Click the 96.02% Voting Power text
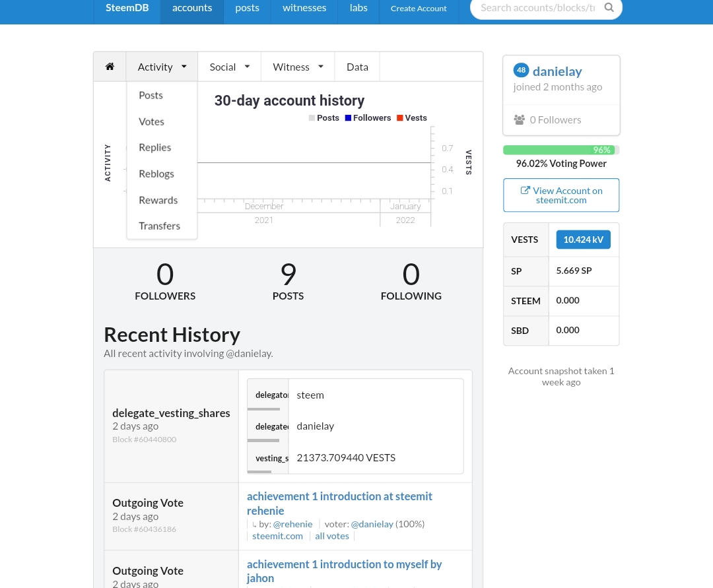 click(x=561, y=164)
